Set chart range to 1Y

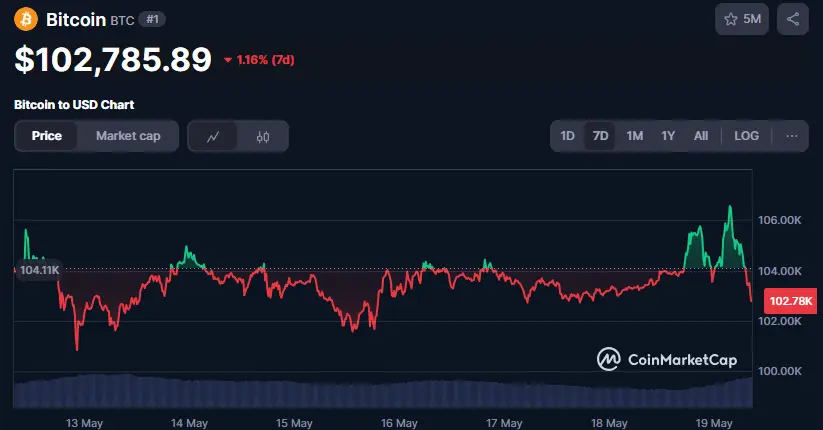(668, 136)
